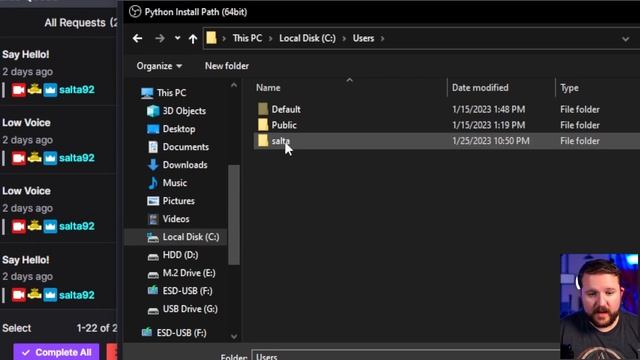Image resolution: width=640 pixels, height=360 pixels.
Task: Click the blue crown badge under second Low Voice
Action: 50,226
